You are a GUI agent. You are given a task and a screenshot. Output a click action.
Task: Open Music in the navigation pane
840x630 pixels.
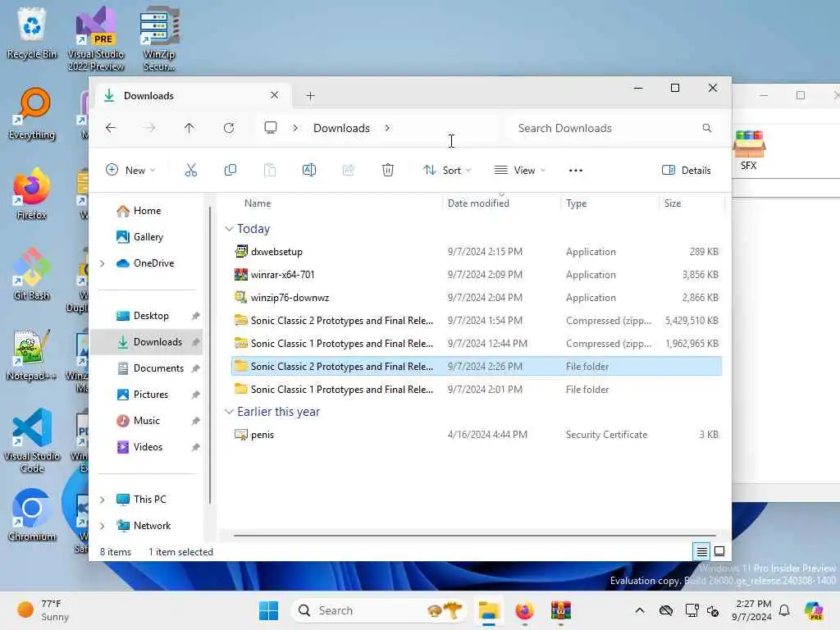(x=148, y=421)
